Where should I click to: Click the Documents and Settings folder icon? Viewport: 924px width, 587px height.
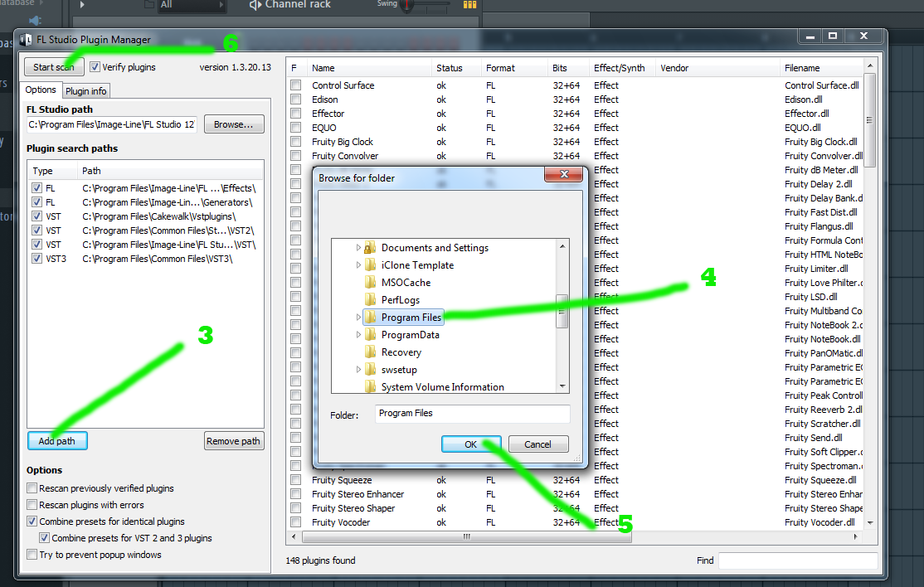point(370,248)
